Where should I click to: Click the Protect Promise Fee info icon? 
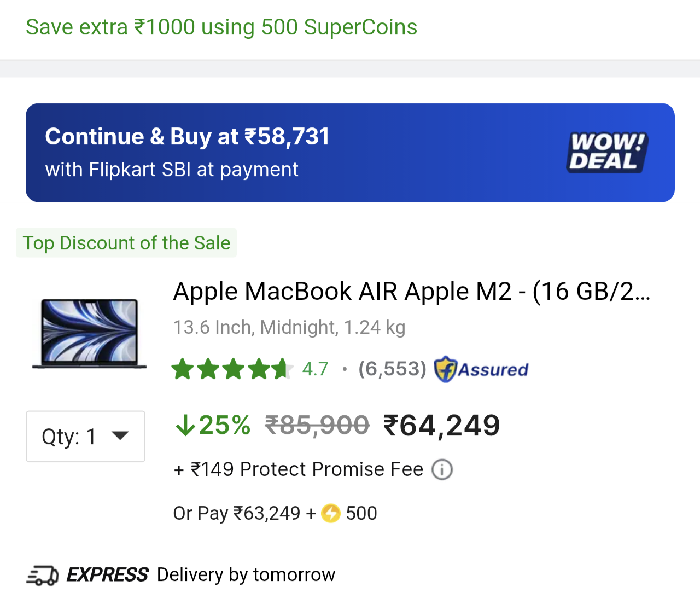[442, 469]
